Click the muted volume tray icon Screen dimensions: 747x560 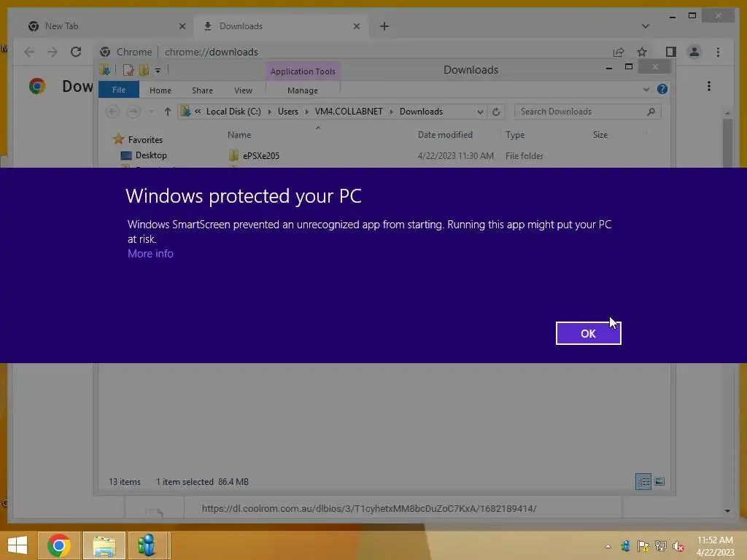[678, 546]
